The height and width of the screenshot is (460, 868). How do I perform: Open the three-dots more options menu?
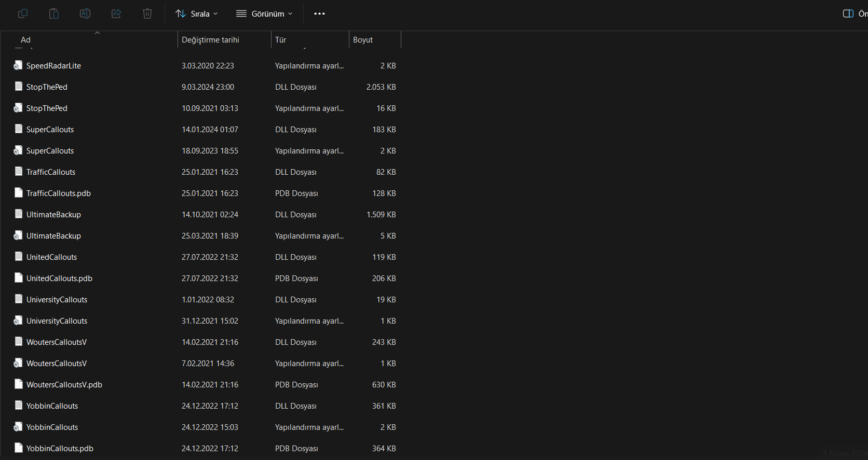319,13
